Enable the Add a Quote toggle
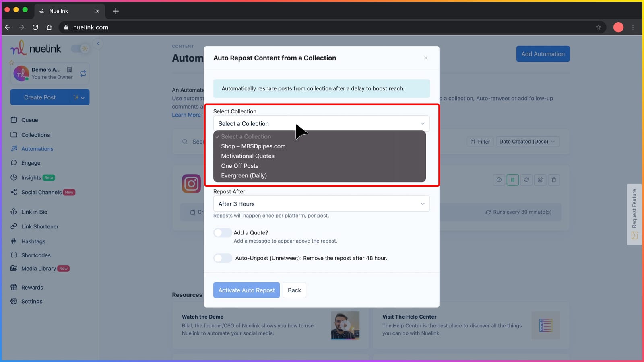This screenshot has width=644, height=362. 222,232
